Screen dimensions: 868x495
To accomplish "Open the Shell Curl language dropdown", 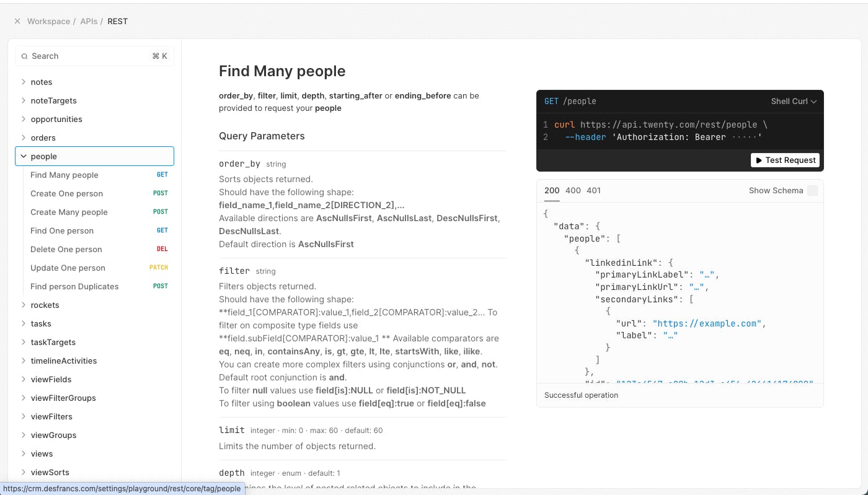I will click(x=794, y=102).
